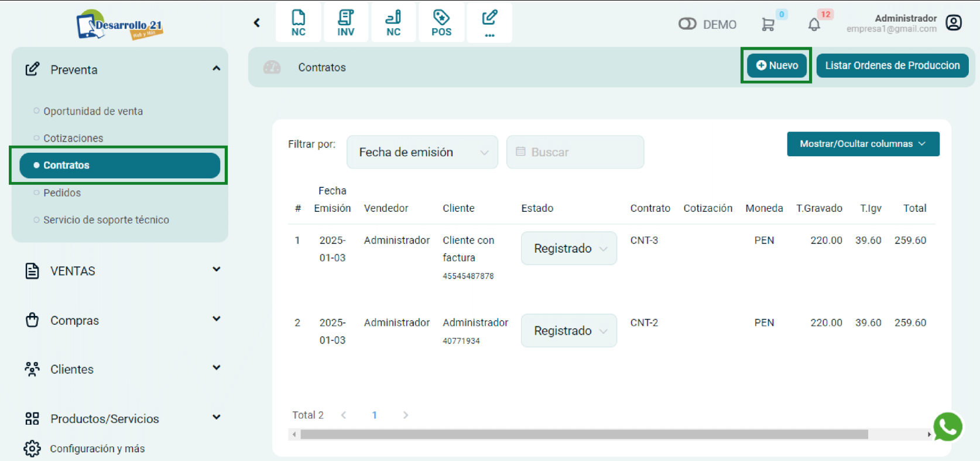980x461 pixels.
Task: Select Cotizaciones in the Preventa menu
Action: [73, 138]
